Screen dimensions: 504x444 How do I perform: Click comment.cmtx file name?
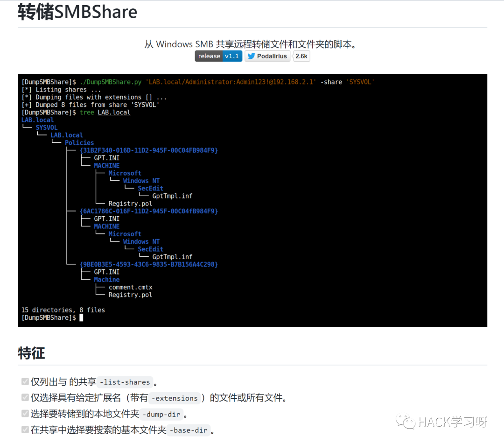tap(131, 287)
